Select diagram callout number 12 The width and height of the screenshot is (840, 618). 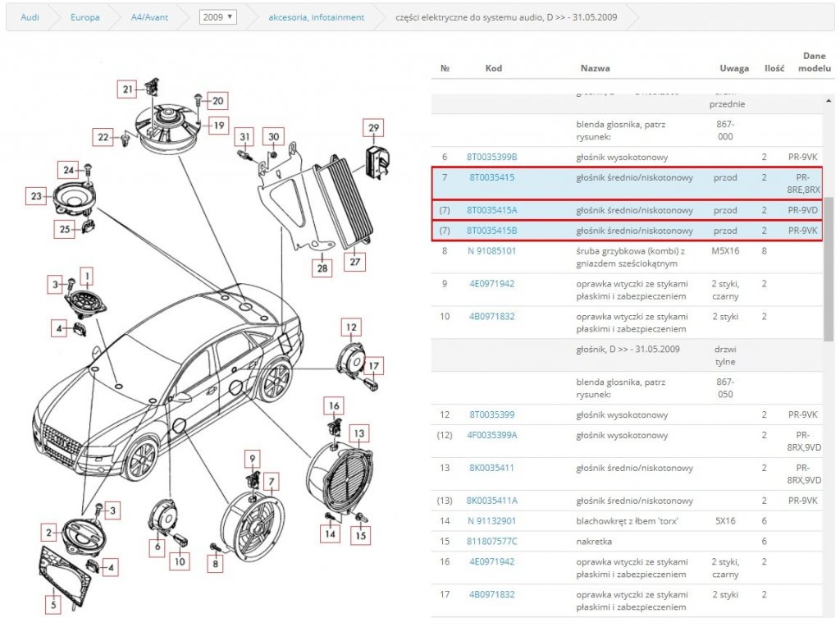(x=351, y=327)
